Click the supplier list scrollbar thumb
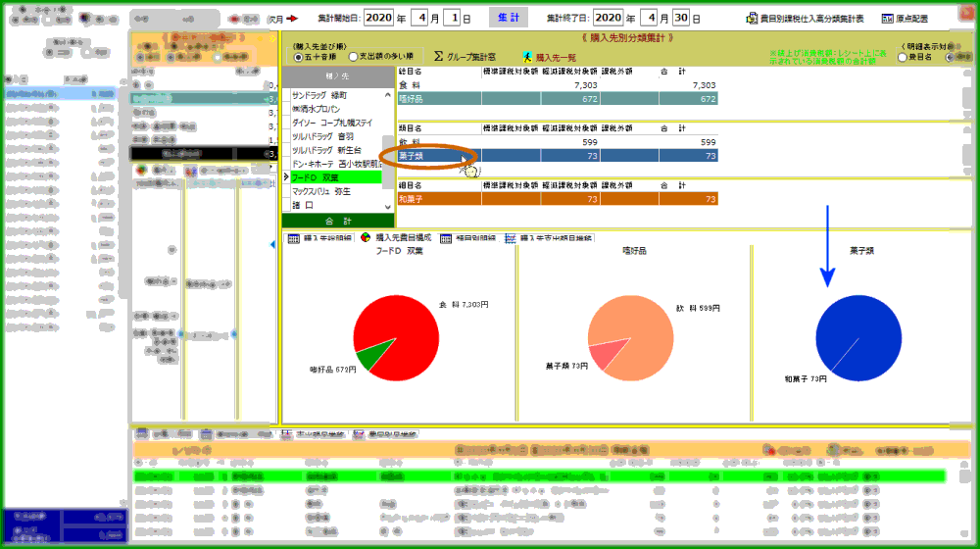980x549 pixels. [x=388, y=162]
